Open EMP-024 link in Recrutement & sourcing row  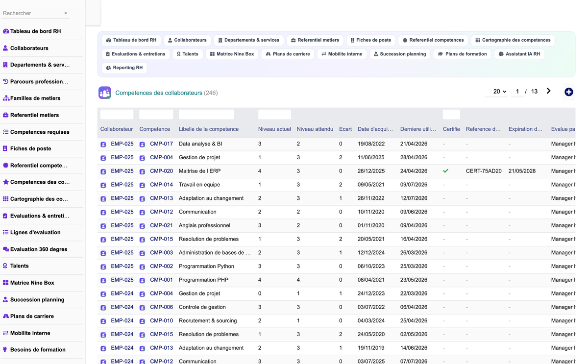(122, 321)
